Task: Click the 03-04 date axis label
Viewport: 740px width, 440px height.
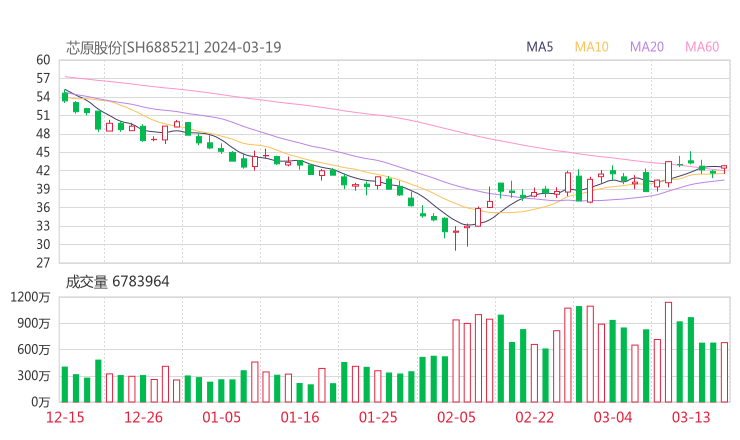Action: [613, 417]
